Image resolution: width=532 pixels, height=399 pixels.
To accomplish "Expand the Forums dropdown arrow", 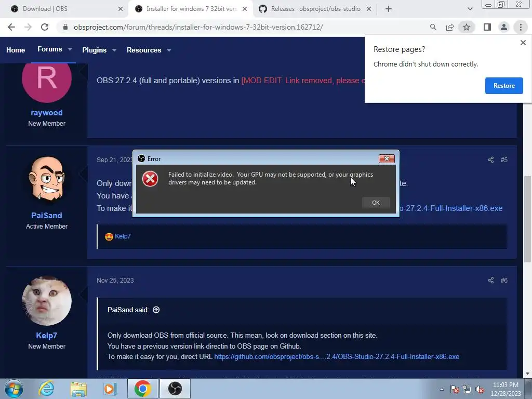I will pyautogui.click(x=70, y=49).
